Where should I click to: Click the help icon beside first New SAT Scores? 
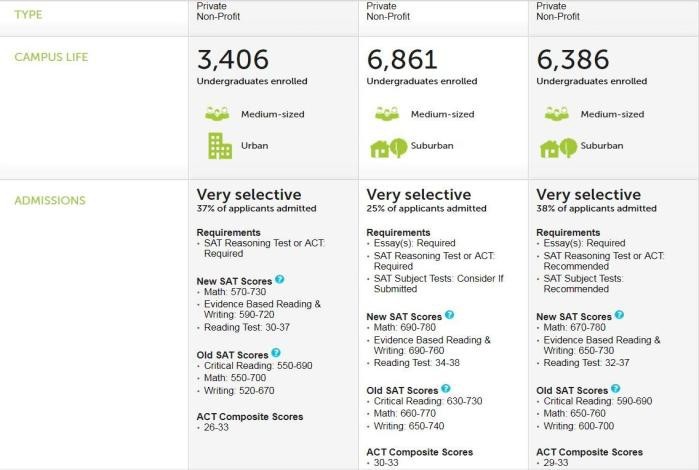280,279
